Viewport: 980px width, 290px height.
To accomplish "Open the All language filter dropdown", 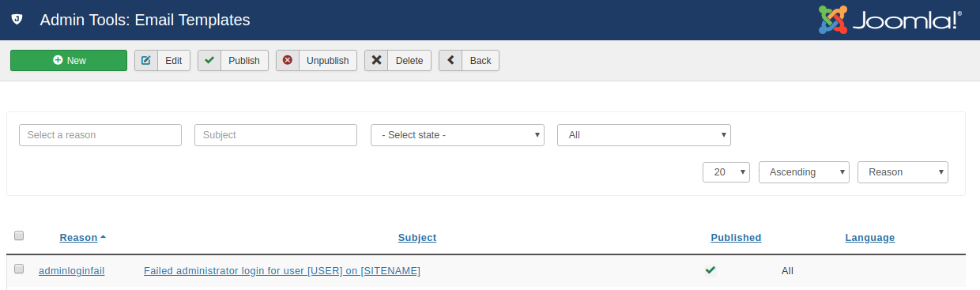I will pyautogui.click(x=644, y=135).
